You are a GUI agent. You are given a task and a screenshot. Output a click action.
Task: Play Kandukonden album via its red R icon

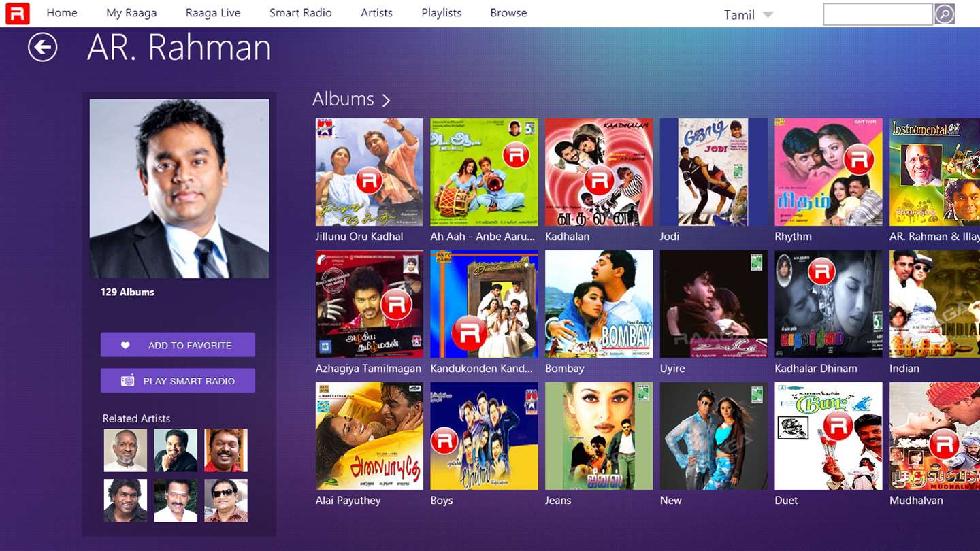pyautogui.click(x=470, y=333)
